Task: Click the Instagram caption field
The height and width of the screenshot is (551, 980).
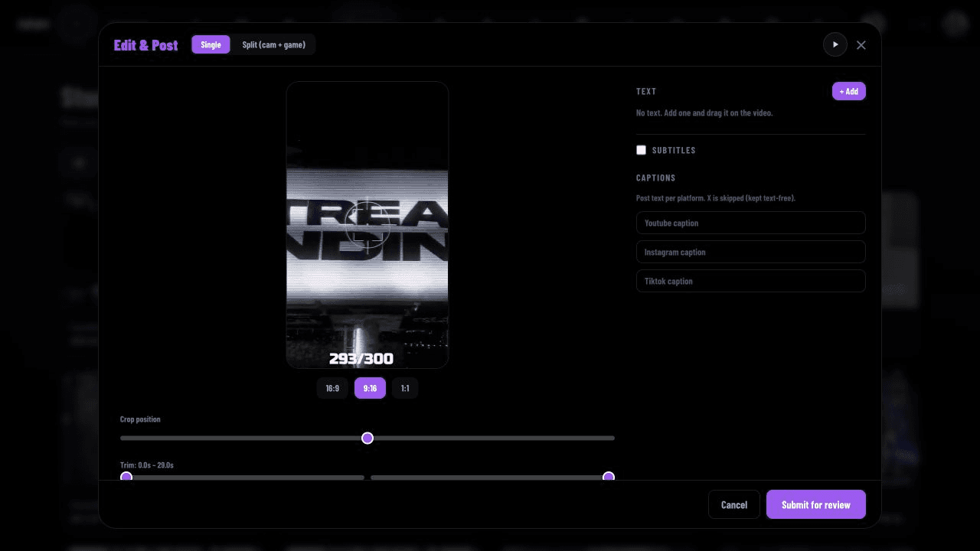Action: click(751, 252)
